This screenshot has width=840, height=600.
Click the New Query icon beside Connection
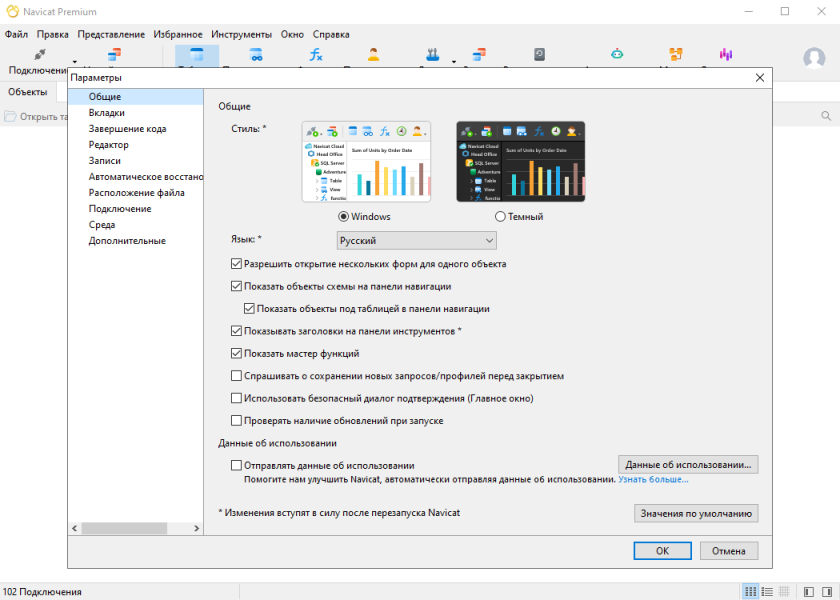pyautogui.click(x=114, y=54)
